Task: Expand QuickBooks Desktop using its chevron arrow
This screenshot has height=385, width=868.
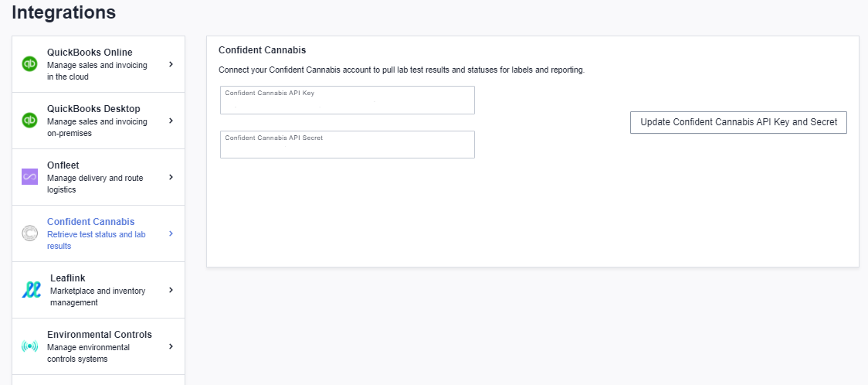Action: [171, 120]
